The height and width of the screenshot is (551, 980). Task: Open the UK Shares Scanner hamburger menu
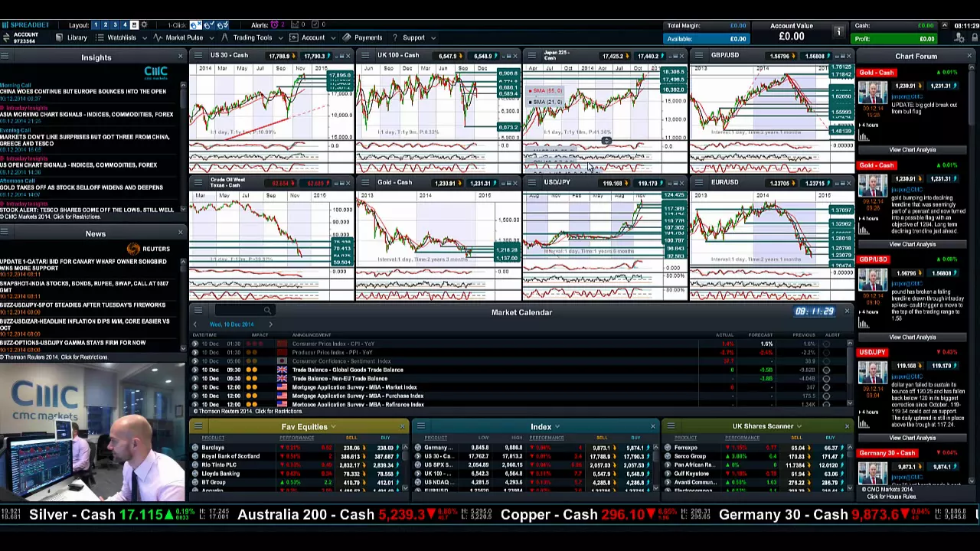pos(671,426)
